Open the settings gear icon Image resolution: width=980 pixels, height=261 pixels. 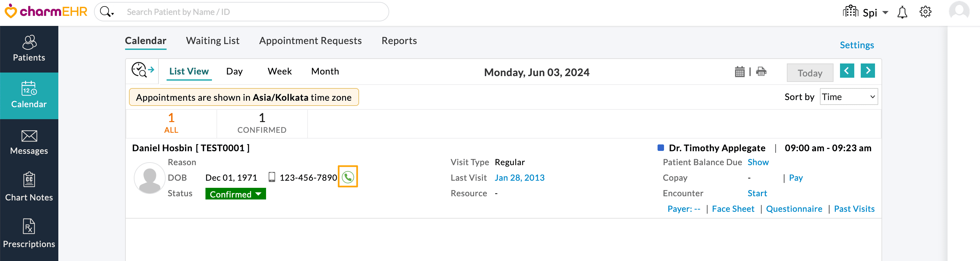tap(925, 12)
